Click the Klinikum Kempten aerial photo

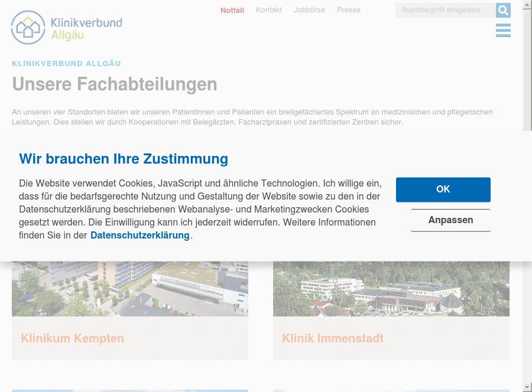(130, 289)
